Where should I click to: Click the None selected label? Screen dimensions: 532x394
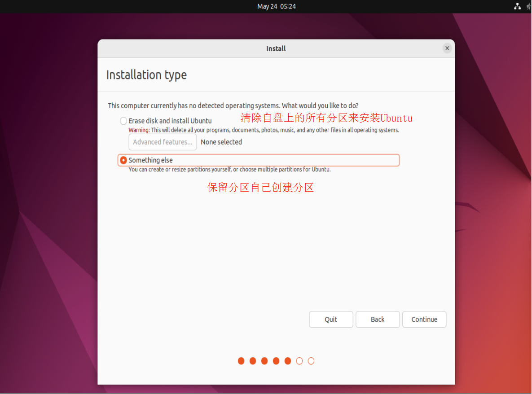pos(221,142)
